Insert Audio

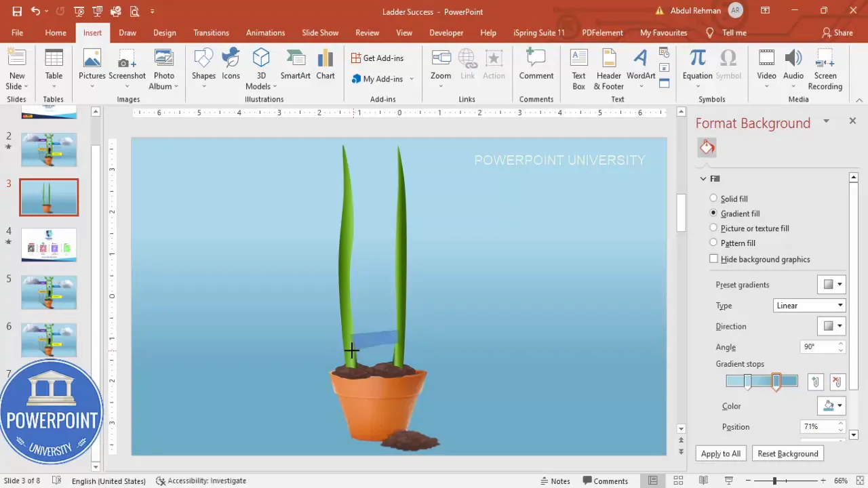point(793,70)
